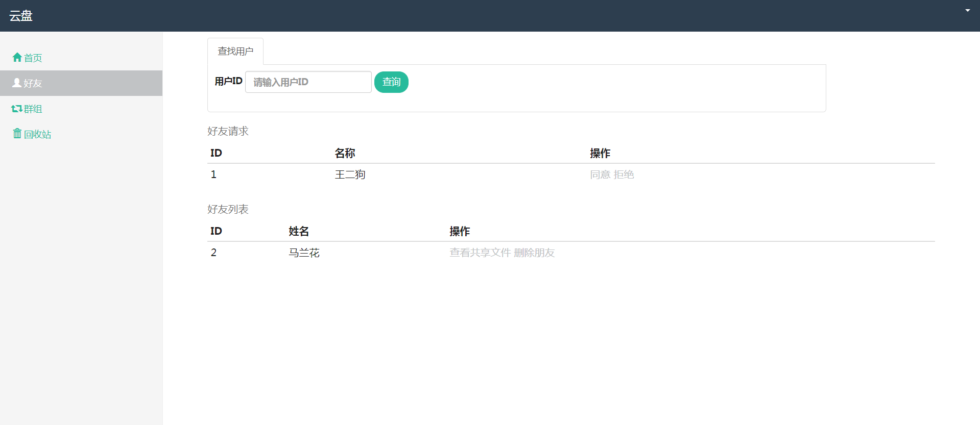Click 删除朋友 to remove 马兰花
The height and width of the screenshot is (425, 980).
[534, 253]
